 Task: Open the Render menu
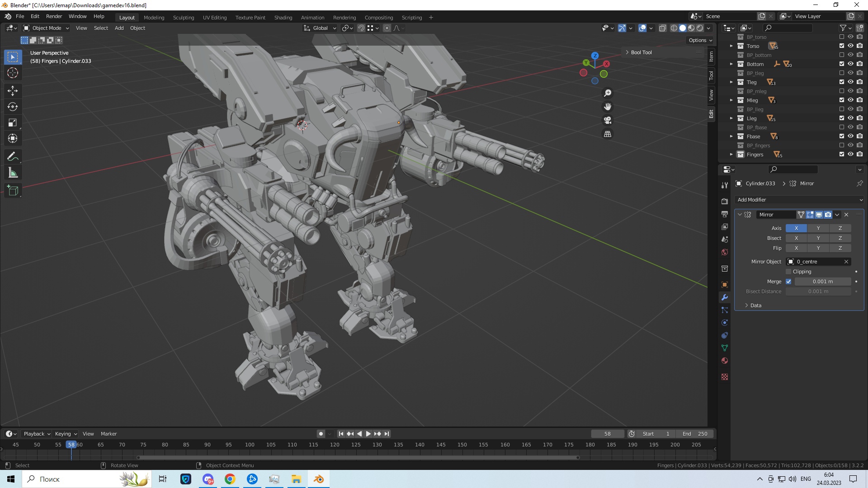pos(54,16)
